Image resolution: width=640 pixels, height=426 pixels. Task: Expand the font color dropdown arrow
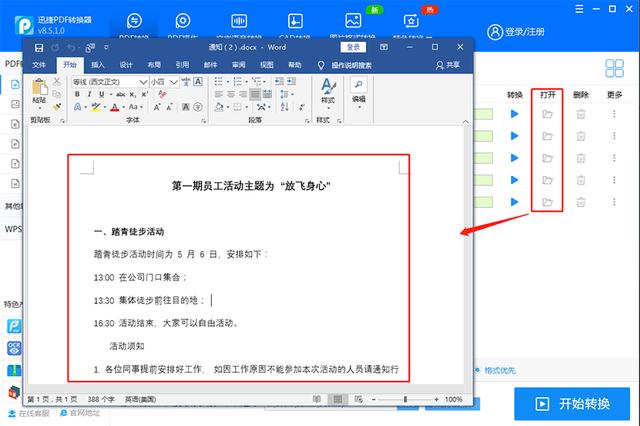point(124,107)
